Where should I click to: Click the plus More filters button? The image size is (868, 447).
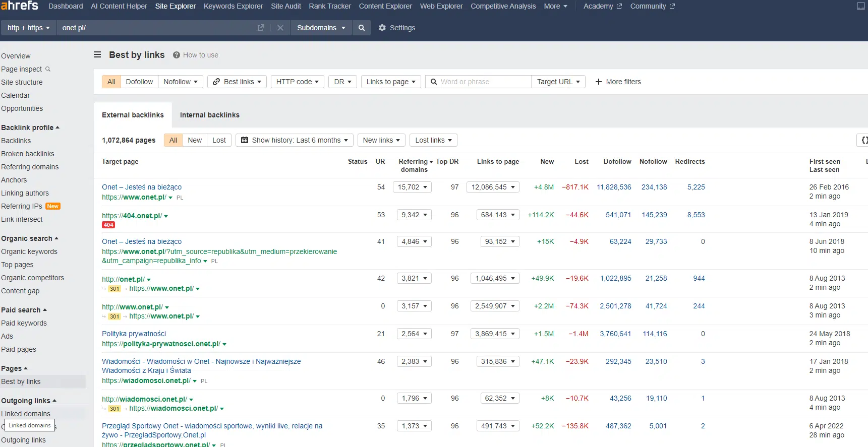point(618,82)
